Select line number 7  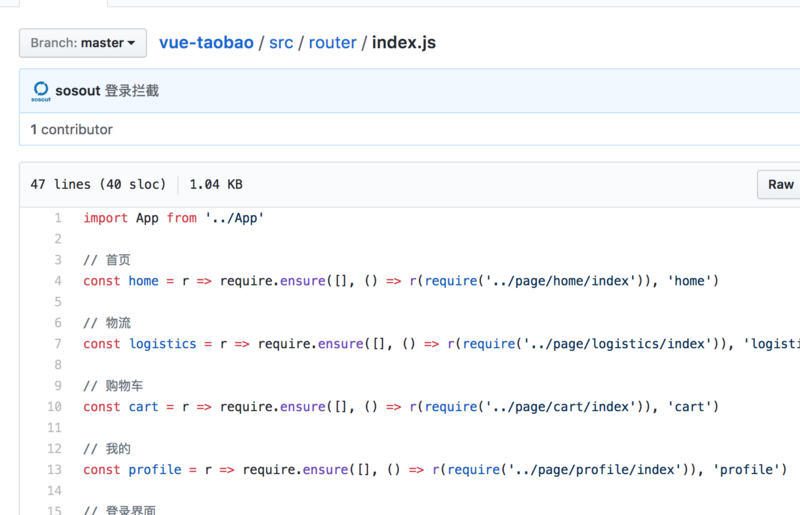58,344
